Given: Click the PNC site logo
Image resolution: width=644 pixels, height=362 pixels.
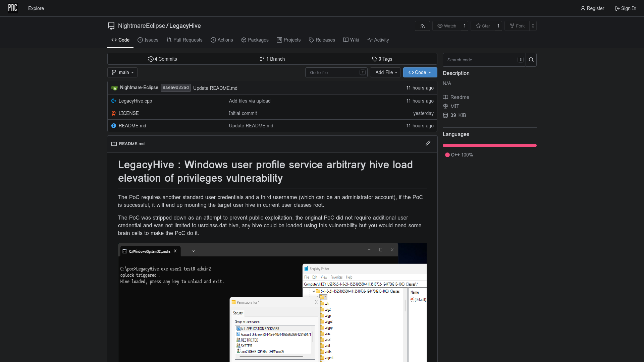Looking at the screenshot, I should coord(12,8).
